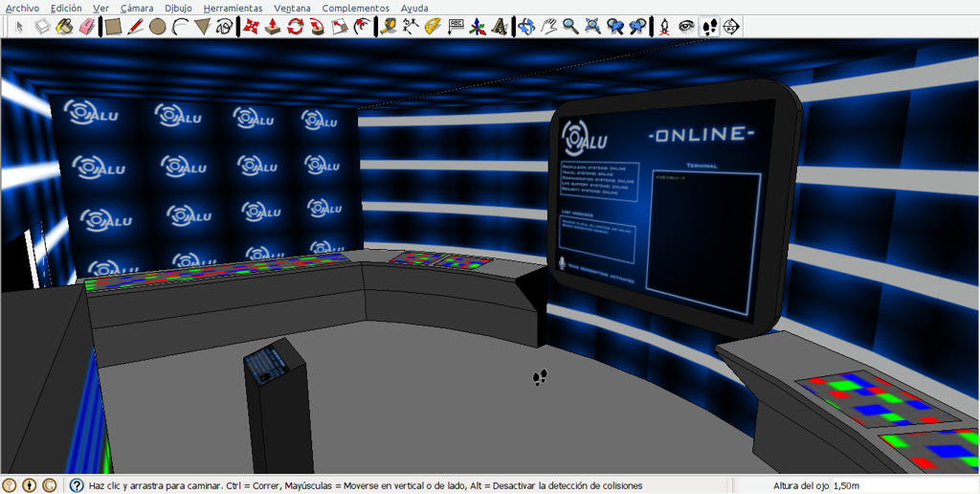980x494 pixels.
Task: Activate the Orbit camera tool
Action: (x=526, y=26)
